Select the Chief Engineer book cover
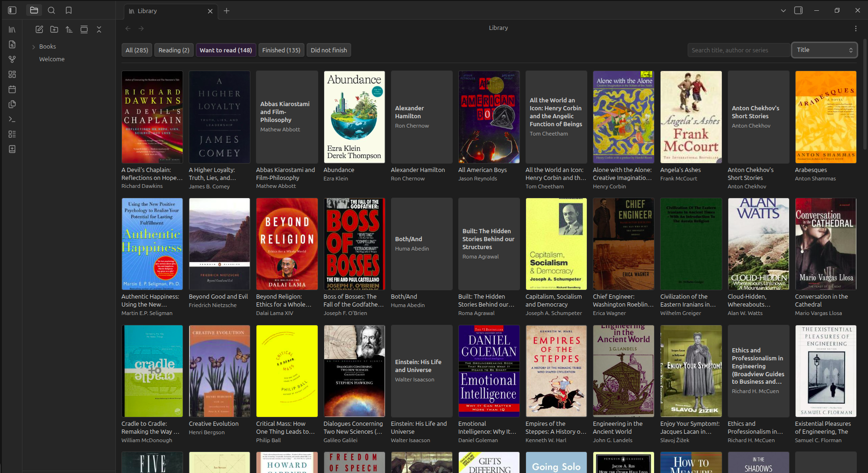The height and width of the screenshot is (473, 868). point(624,244)
